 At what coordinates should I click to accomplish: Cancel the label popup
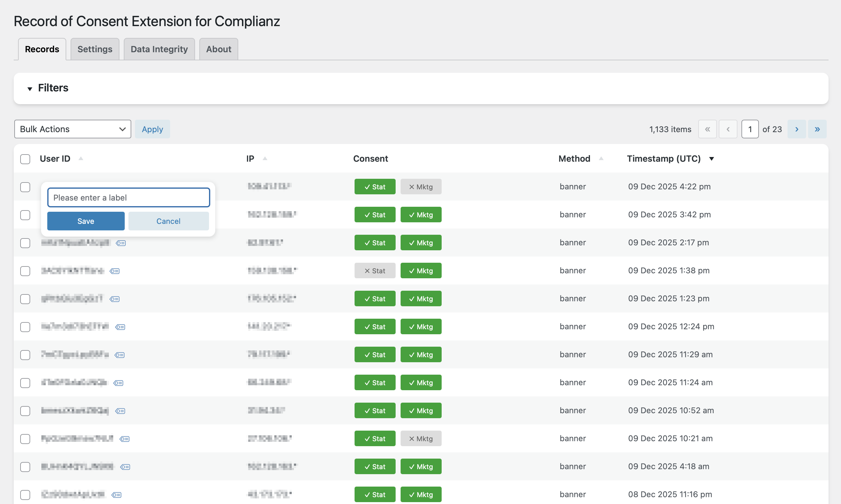(169, 221)
